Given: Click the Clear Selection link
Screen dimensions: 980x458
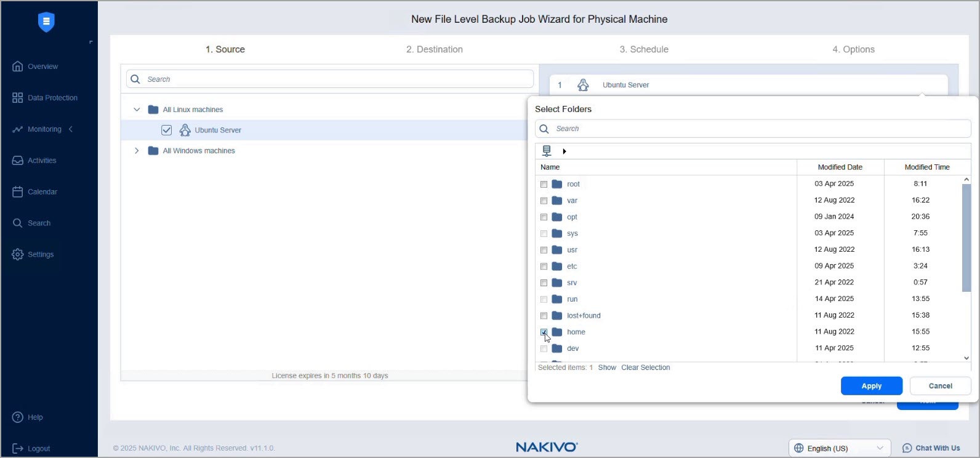Looking at the screenshot, I should (x=646, y=368).
